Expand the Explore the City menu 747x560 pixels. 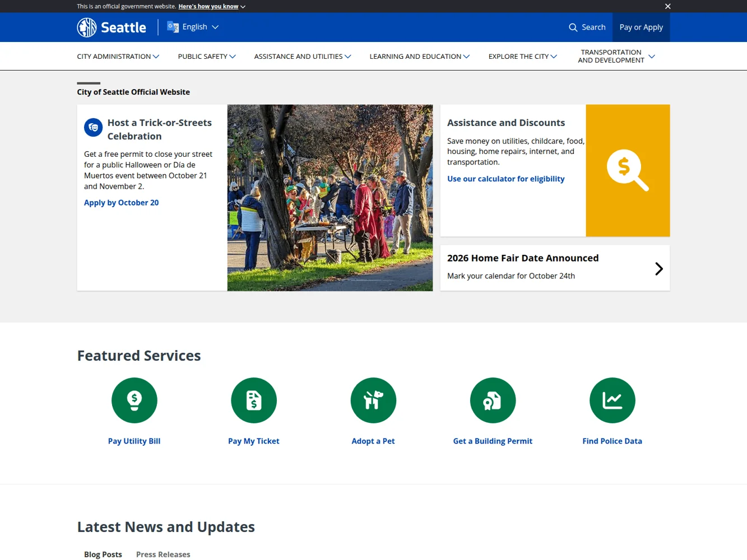(x=523, y=57)
